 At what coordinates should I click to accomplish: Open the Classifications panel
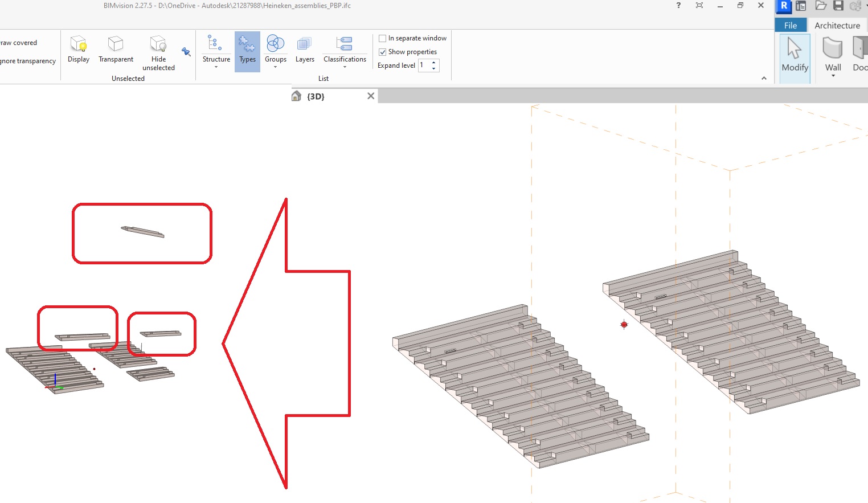tap(345, 51)
